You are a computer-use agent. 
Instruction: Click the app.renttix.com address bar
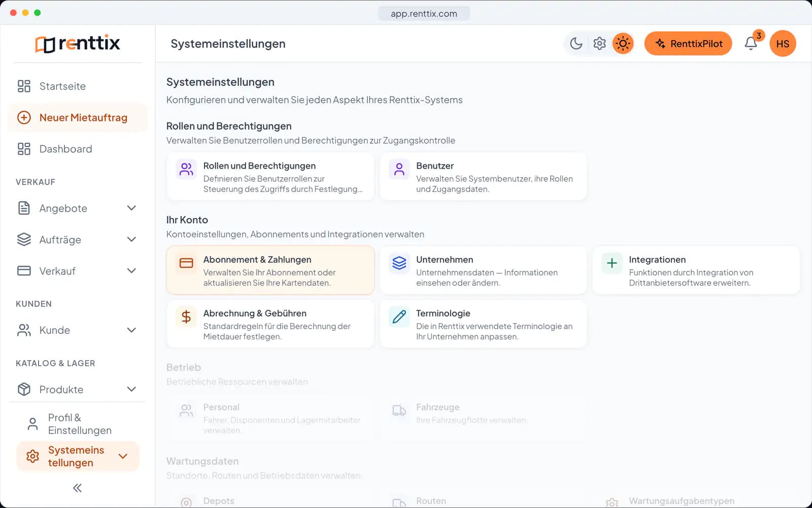pos(424,14)
